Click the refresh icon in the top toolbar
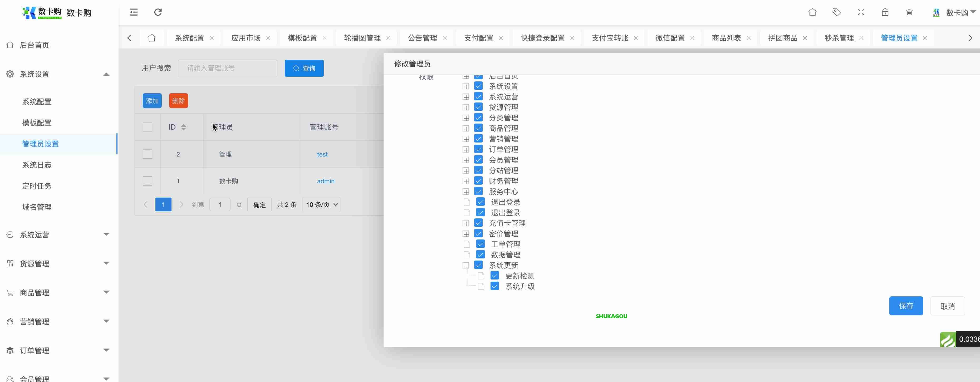980x382 pixels. pyautogui.click(x=158, y=12)
